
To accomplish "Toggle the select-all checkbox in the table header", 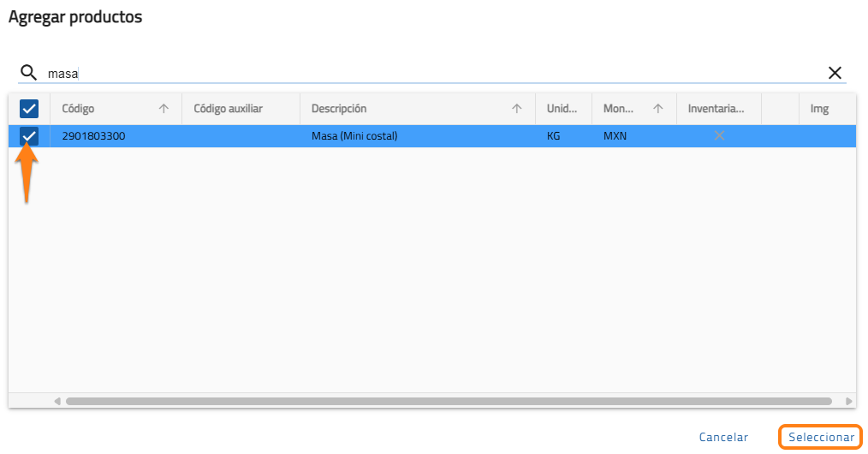I will [29, 109].
